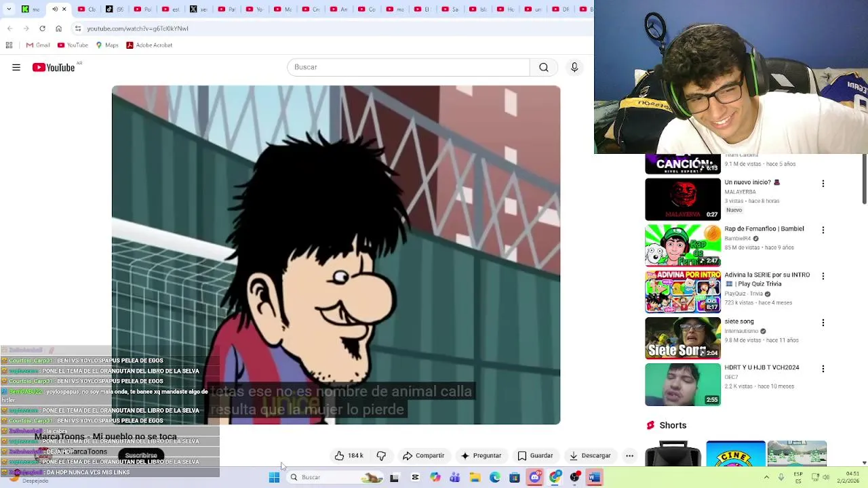Image resolution: width=868 pixels, height=488 pixels.
Task: Click the Descargar download button
Action: [x=590, y=455]
